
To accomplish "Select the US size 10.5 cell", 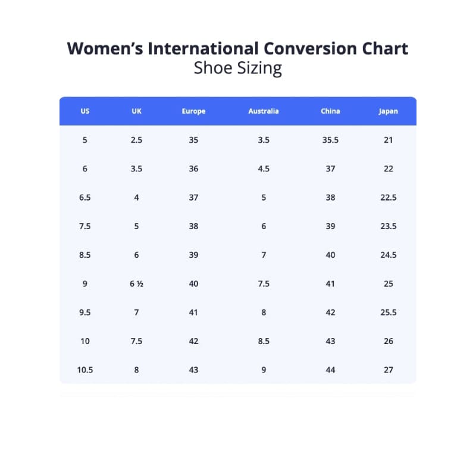I will [x=85, y=370].
